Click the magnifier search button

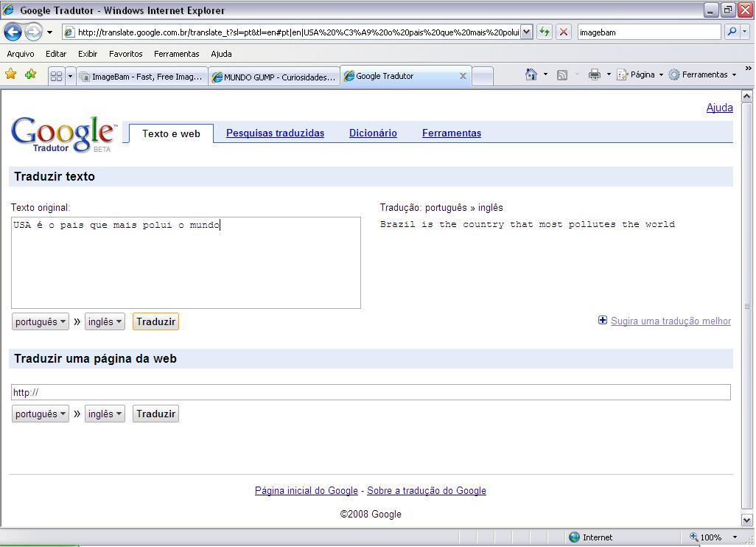tap(732, 32)
